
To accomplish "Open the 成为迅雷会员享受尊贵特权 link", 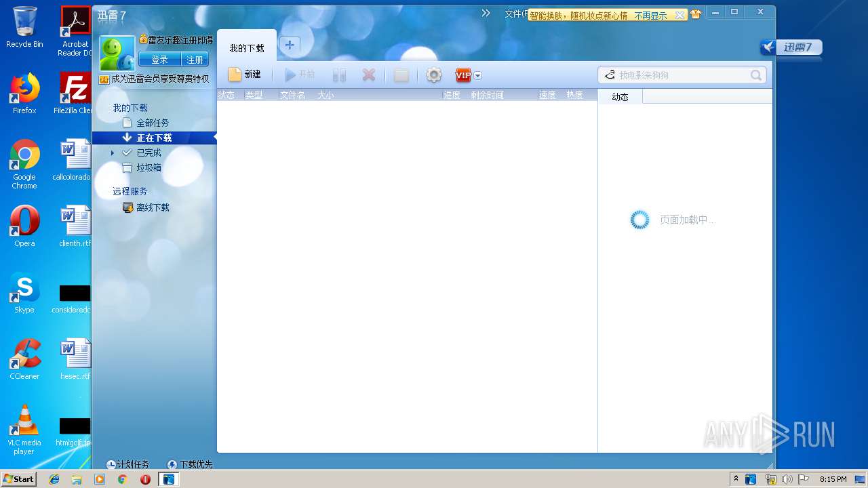I will click(x=160, y=79).
